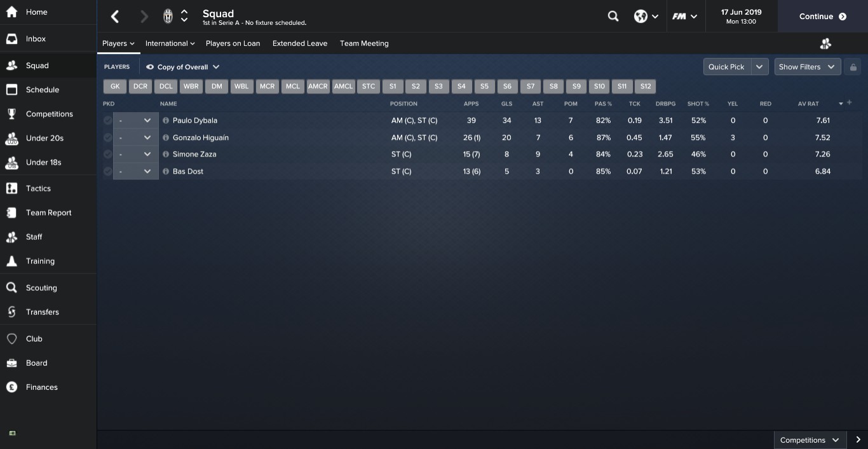Switch to Extended Leave tab
Image resolution: width=868 pixels, height=449 pixels.
pos(300,43)
